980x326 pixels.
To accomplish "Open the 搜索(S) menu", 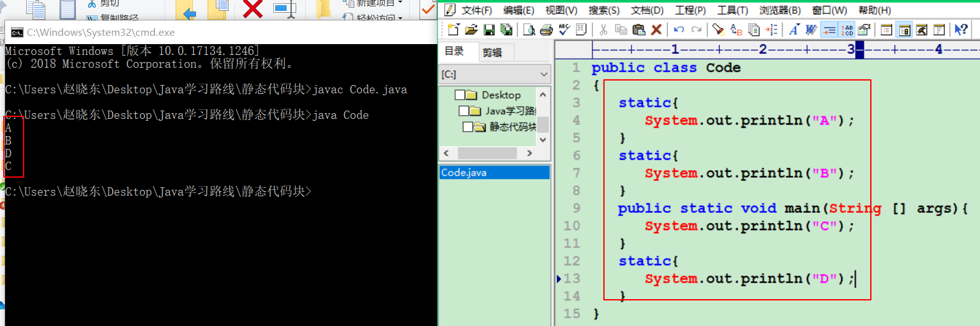I will (x=604, y=10).
